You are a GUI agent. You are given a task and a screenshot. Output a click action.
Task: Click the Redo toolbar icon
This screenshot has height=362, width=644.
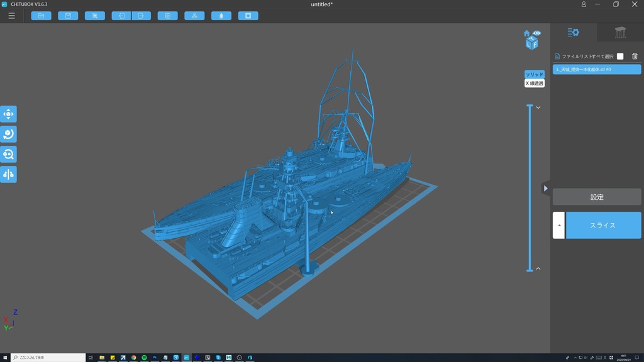click(x=142, y=16)
